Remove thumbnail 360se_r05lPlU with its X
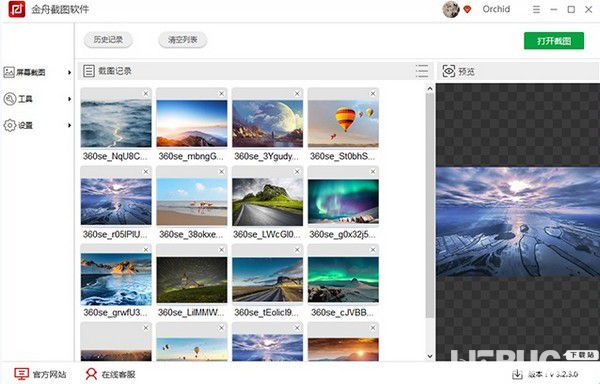600x384 pixels. pos(146,172)
